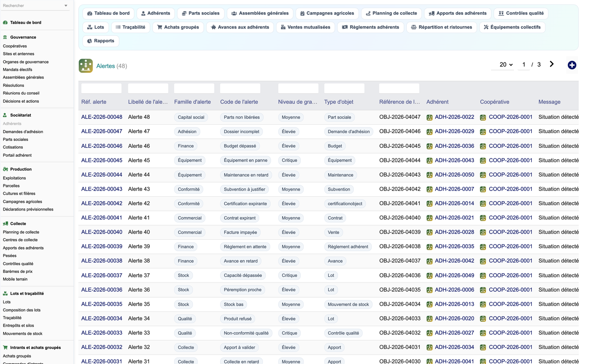
Task: Open Mandats électifs in sidebar
Action: [18, 70]
